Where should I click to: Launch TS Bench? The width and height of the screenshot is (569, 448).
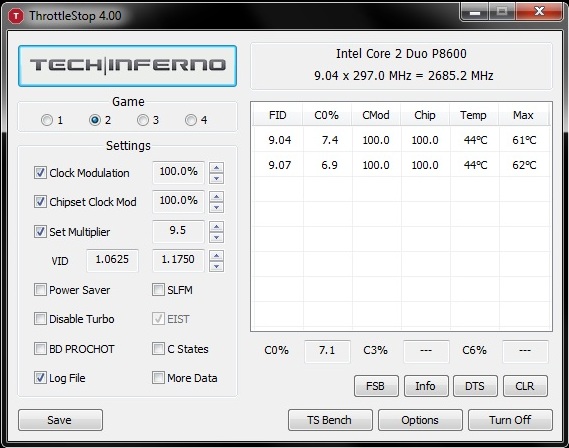[x=330, y=420]
